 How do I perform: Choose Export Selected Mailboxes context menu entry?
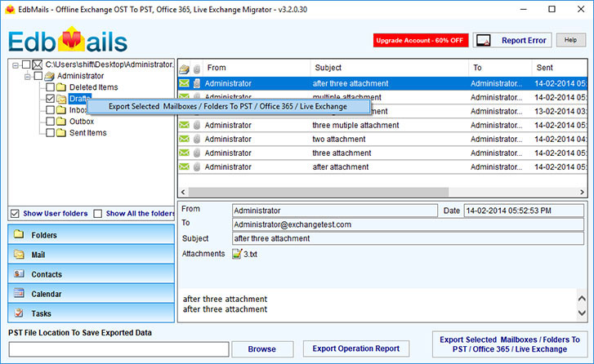tap(228, 107)
